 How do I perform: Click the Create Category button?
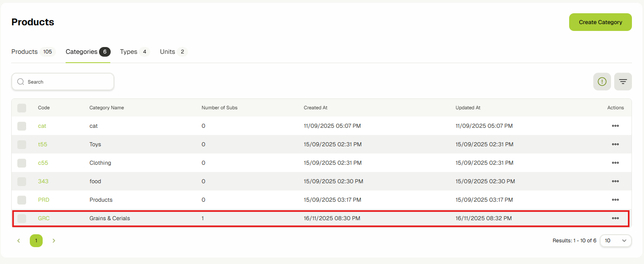[600, 22]
